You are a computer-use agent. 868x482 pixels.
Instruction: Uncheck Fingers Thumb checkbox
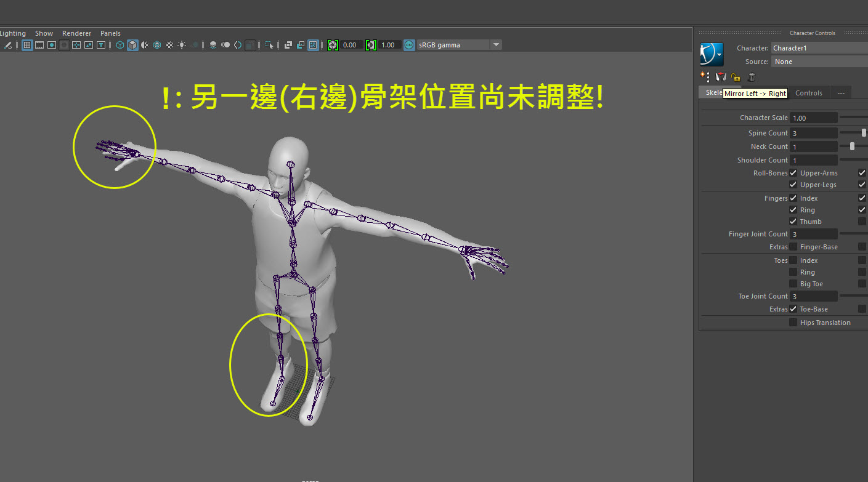793,222
